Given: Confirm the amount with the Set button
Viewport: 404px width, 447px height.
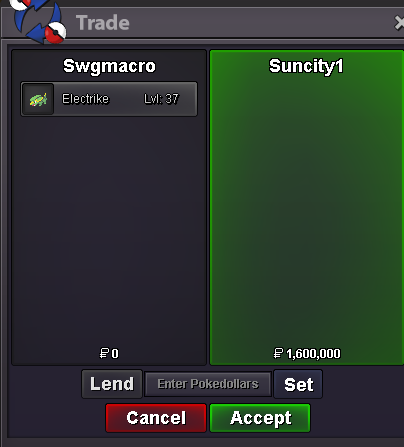Looking at the screenshot, I should (x=298, y=384).
